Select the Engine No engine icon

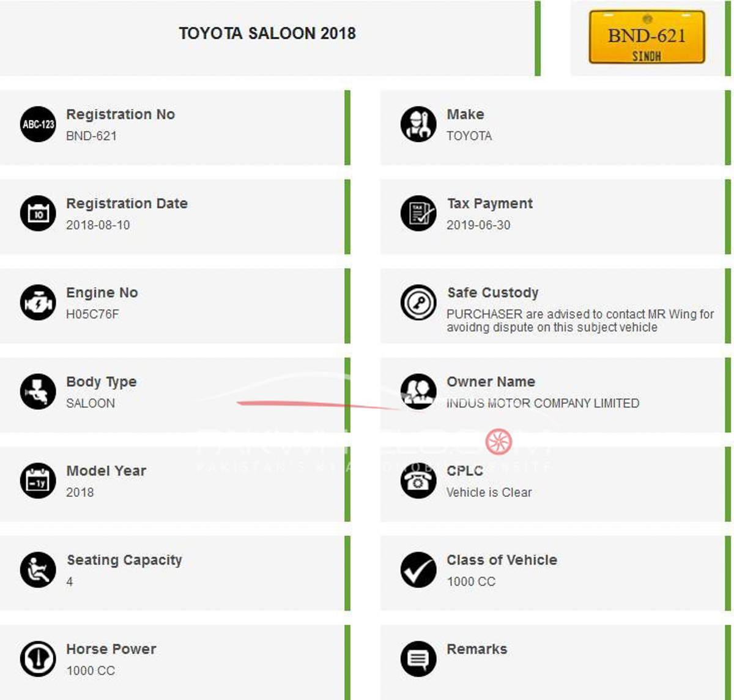click(x=37, y=303)
